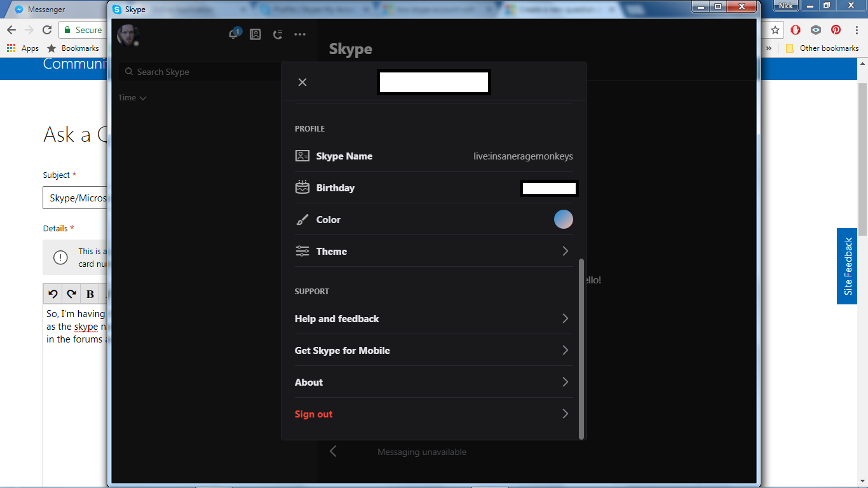
Task: Expand the About row chevron
Action: click(565, 382)
